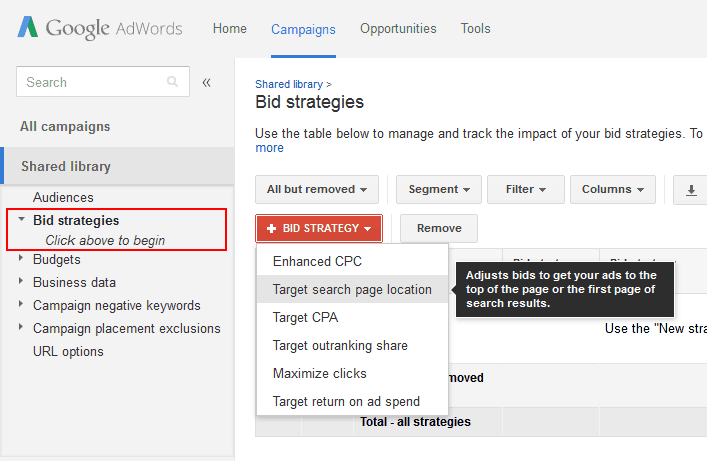Open the Segment dropdown

click(439, 189)
